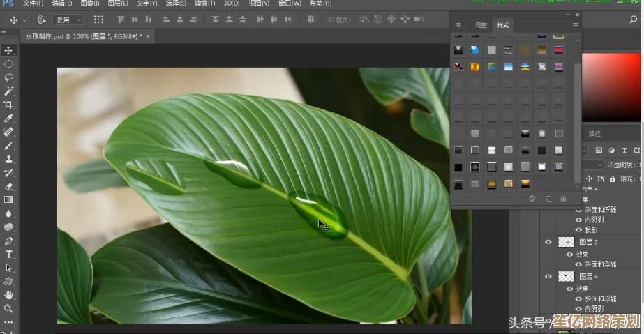The image size is (644, 334).
Task: Pick the Eyedropper tool
Action: tap(8, 119)
